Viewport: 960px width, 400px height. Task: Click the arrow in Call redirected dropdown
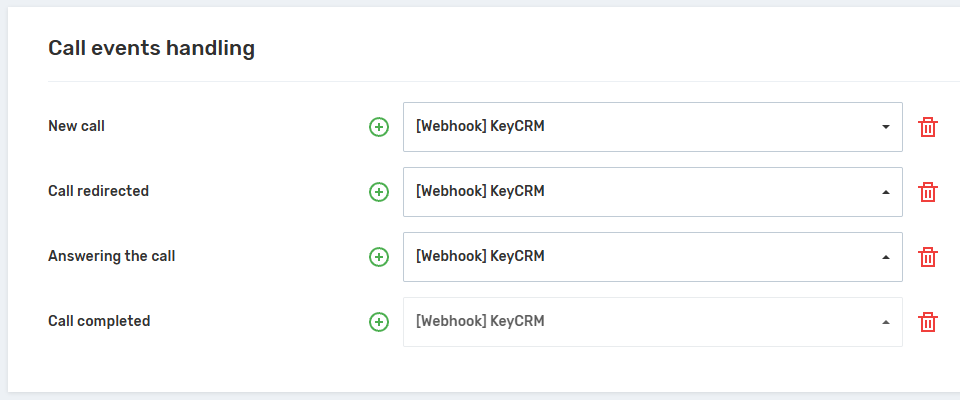click(x=886, y=192)
